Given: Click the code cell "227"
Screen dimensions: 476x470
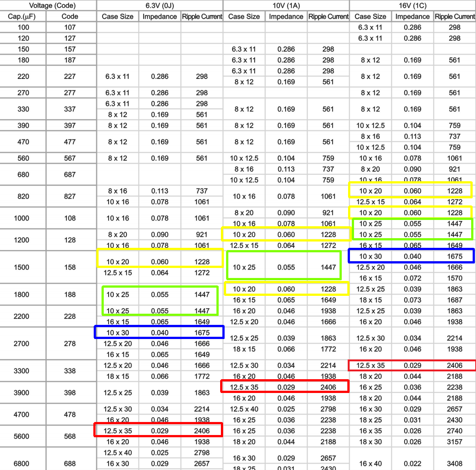Looking at the screenshot, I should tap(70, 76).
